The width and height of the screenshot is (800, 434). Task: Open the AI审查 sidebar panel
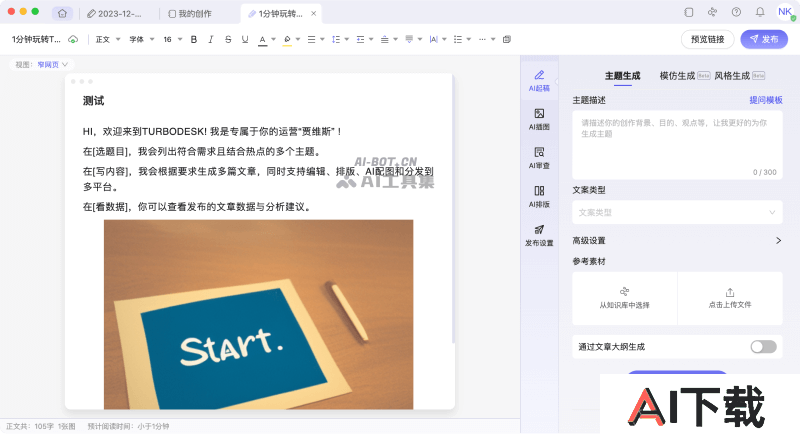coord(539,158)
